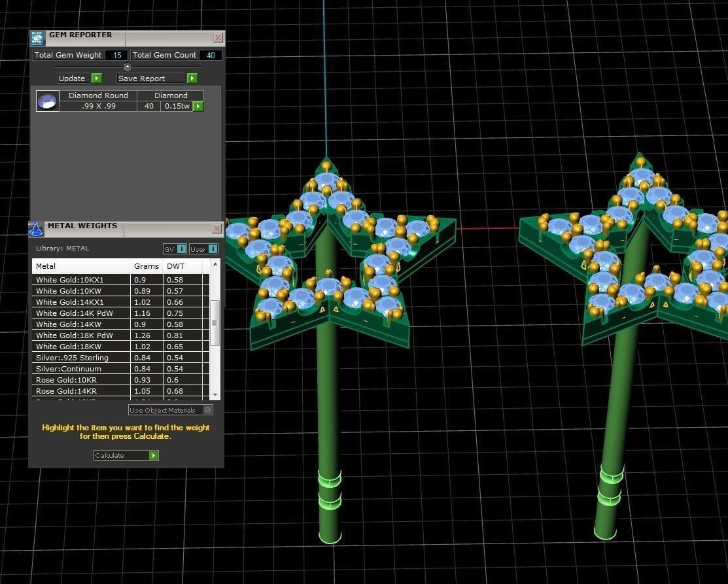
Task: Toggle the GV library switch
Action: click(181, 249)
